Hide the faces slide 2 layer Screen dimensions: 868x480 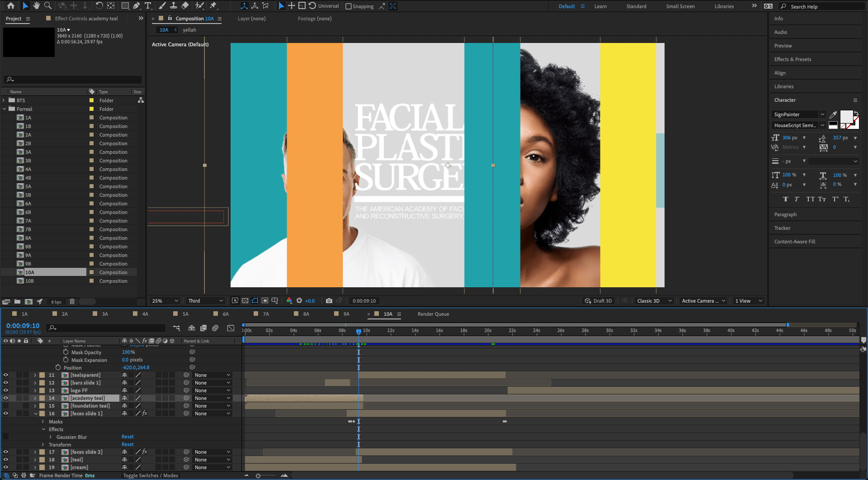6,452
